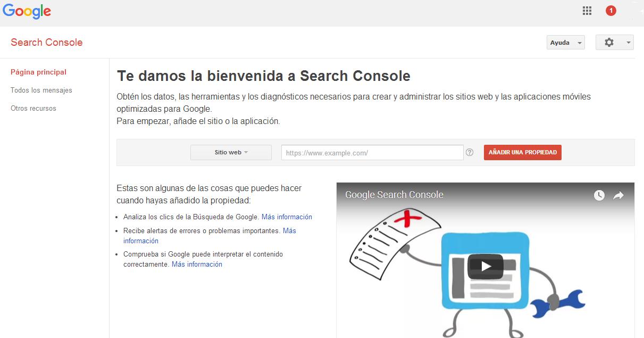Image resolution: width=644 pixels, height=338 pixels.
Task: Click the text Para empezar, añade el sitio
Action: pos(198,121)
